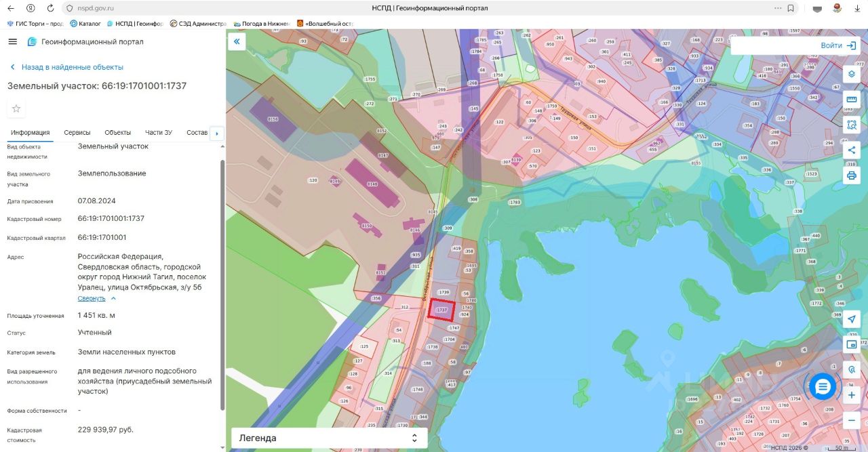Click the 229 939,97 руб. cadastral value
The image size is (868, 452).
pos(106,430)
